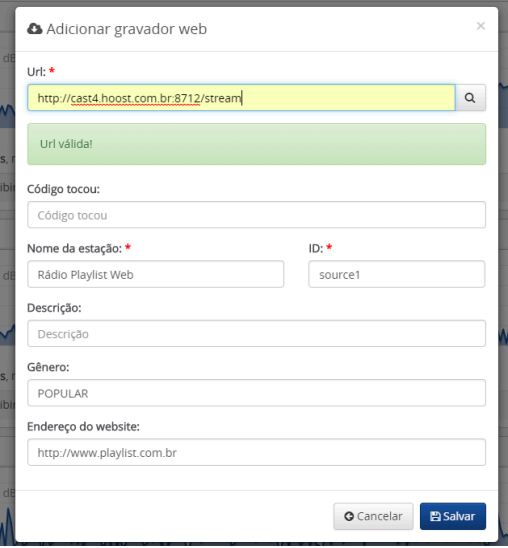Click the Código tocou label
Viewport: 508px width, 548px height.
coord(63,189)
